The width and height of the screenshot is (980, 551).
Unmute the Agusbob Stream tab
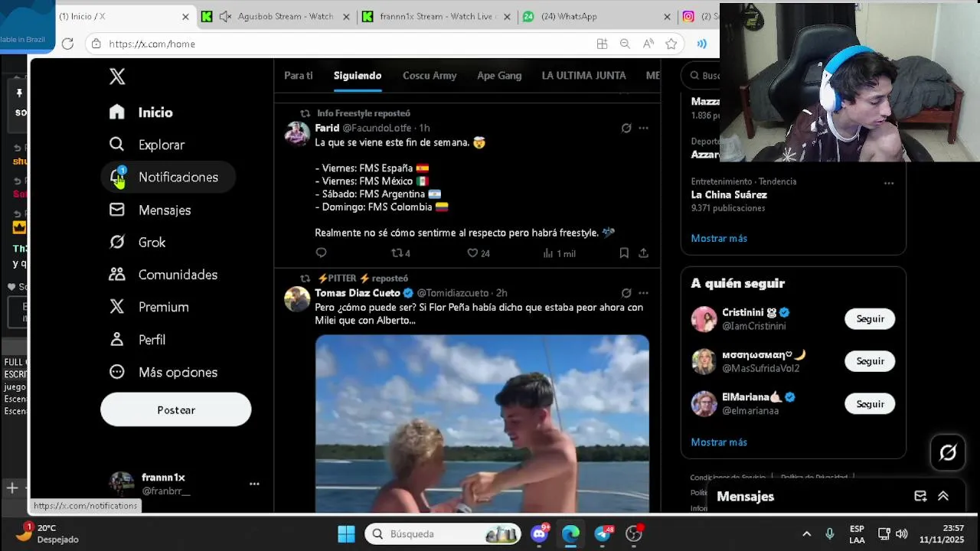[225, 16]
